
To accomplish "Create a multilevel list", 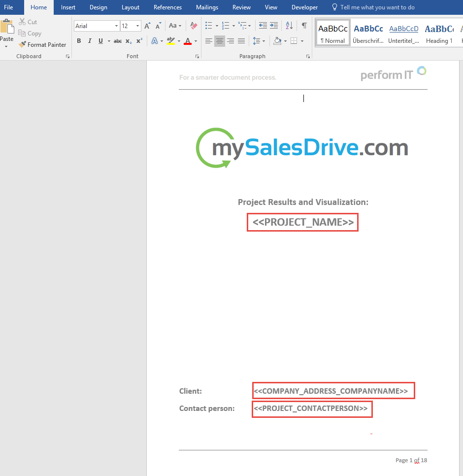I will [x=242, y=26].
